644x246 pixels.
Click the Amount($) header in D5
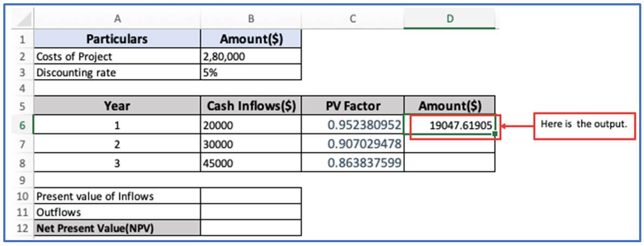click(x=449, y=106)
